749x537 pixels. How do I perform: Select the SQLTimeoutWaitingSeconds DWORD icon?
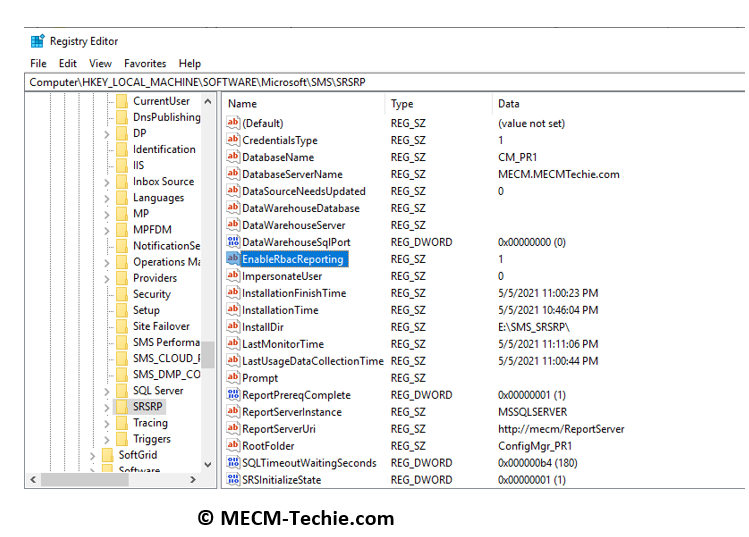[233, 462]
